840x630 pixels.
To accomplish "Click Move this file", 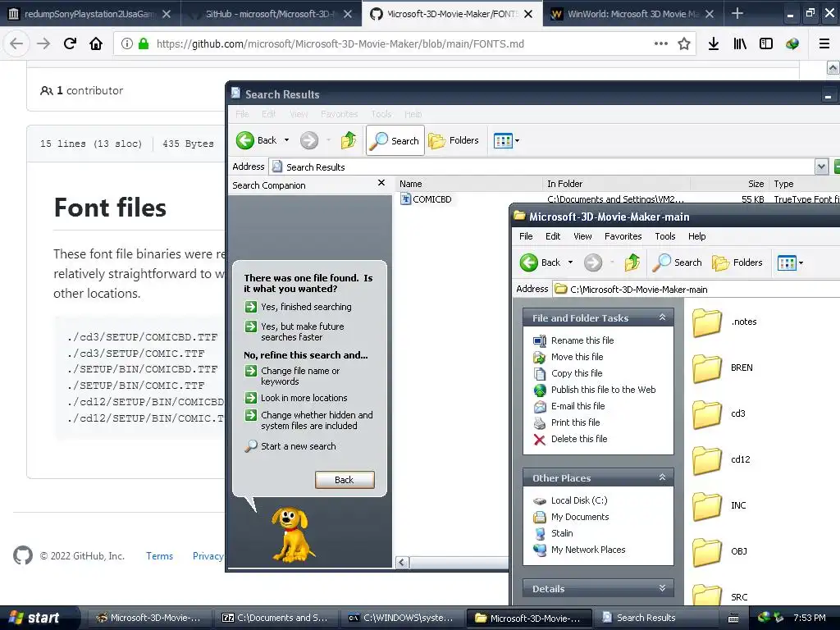I will [x=568, y=357].
